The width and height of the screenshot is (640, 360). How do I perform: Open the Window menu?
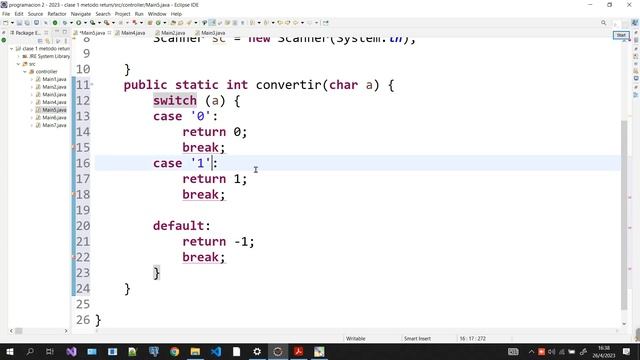pos(157,14)
